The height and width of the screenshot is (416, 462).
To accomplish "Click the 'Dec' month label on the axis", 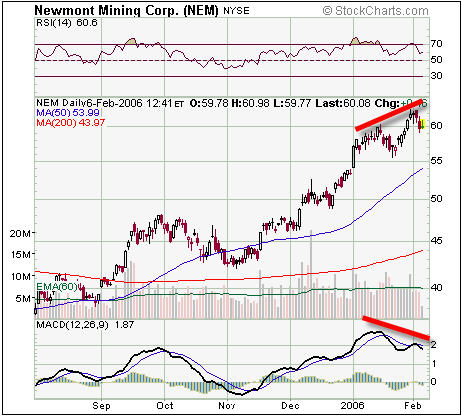I will tap(290, 406).
